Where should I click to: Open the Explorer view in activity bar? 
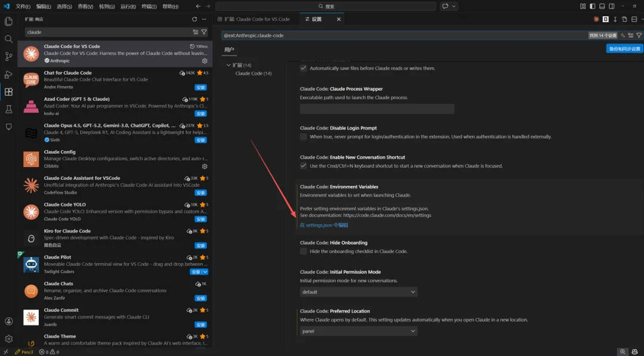8,21
